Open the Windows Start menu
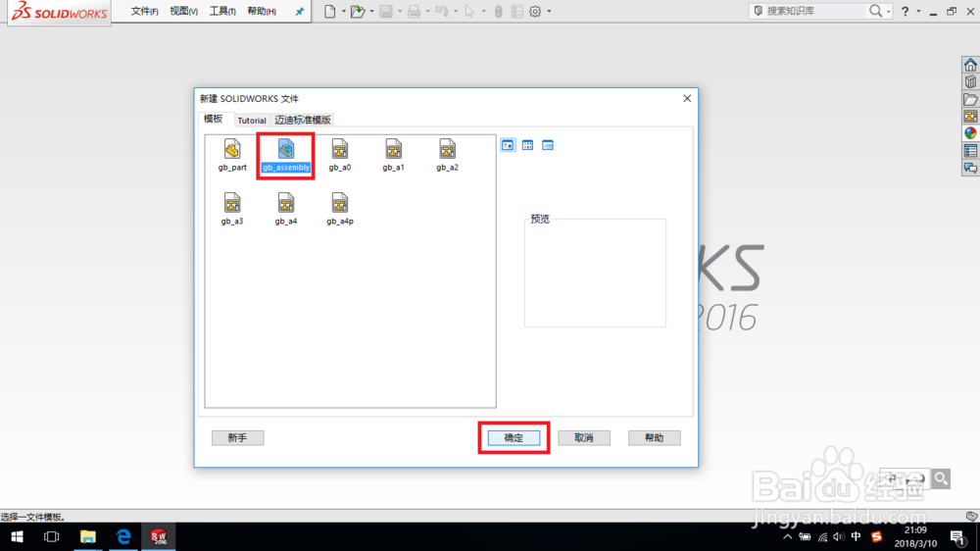Viewport: 980px width, 551px height. pyautogui.click(x=17, y=536)
